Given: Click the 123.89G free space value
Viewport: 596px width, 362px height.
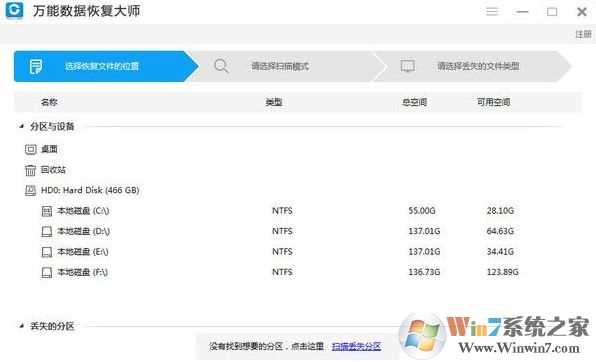Looking at the screenshot, I should [502, 272].
